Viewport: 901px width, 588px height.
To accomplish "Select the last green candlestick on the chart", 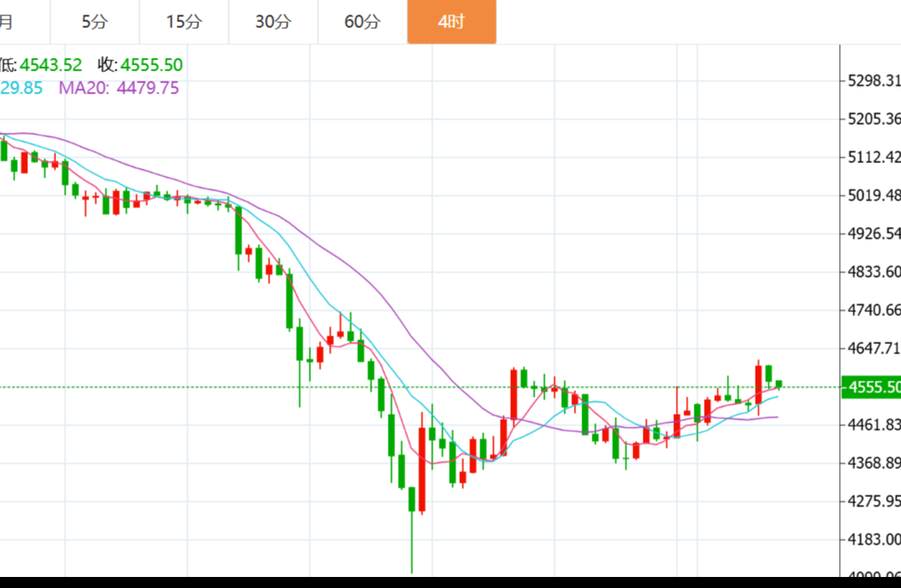I will pos(779,385).
